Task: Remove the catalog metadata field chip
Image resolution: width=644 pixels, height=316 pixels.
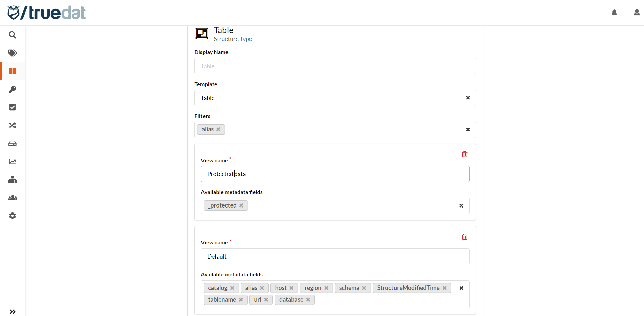Action: [x=232, y=288]
